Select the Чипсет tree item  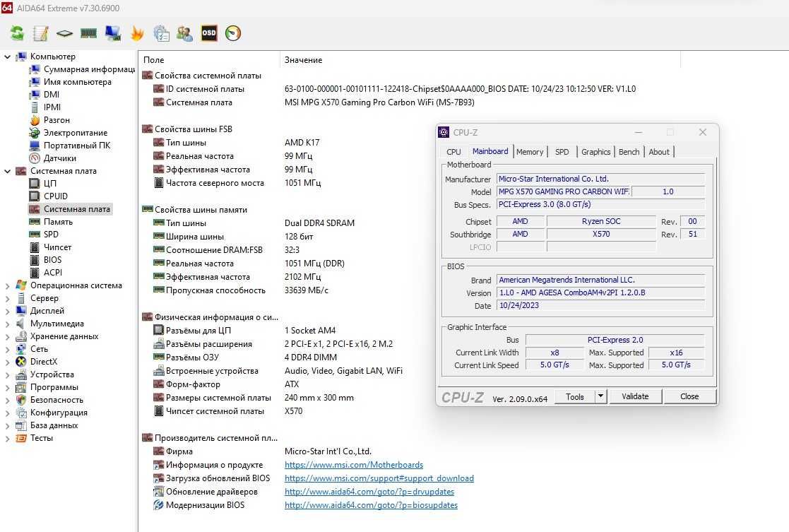[x=50, y=247]
